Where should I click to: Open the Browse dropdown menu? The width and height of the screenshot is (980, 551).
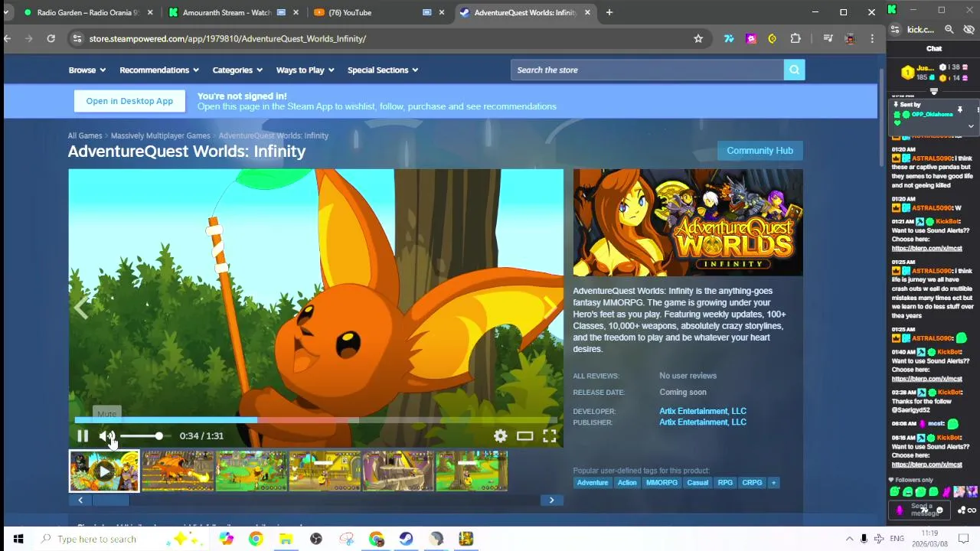(x=87, y=70)
